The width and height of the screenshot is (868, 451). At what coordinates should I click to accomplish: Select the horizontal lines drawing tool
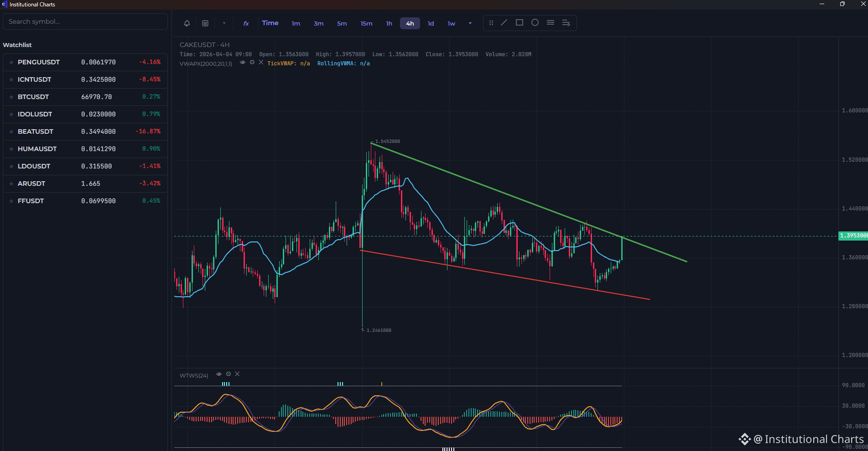(x=551, y=22)
